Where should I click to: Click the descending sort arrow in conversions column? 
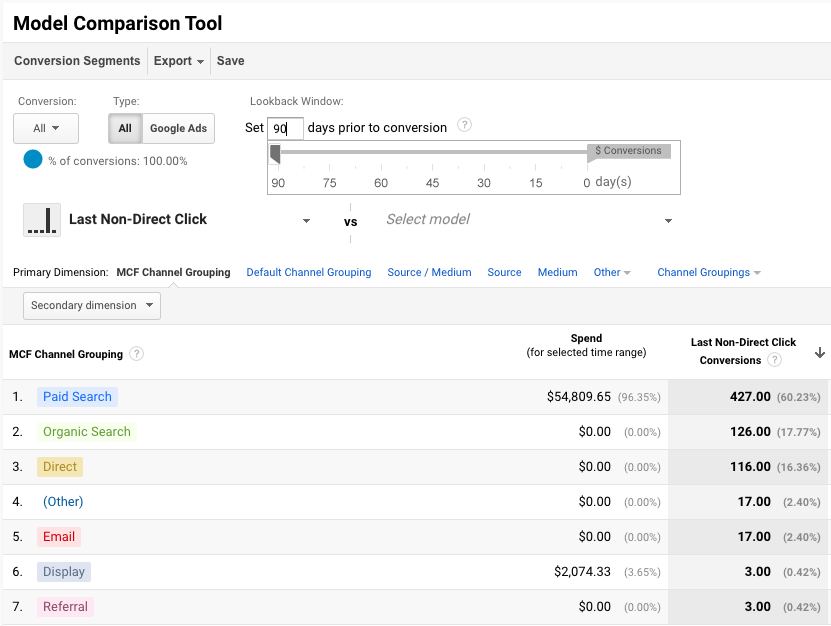point(820,353)
